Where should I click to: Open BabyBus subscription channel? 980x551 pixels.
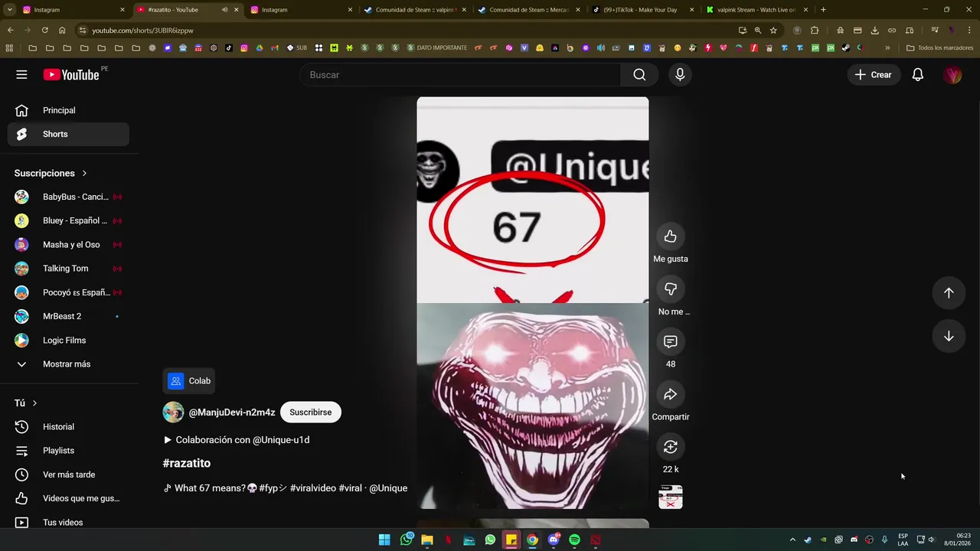pyautogui.click(x=68, y=197)
